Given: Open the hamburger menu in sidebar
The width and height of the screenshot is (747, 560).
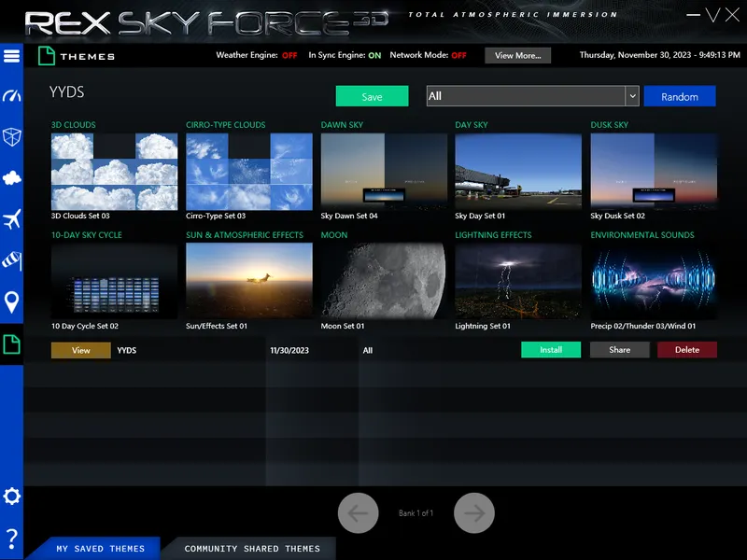Looking at the screenshot, I should click(x=11, y=56).
